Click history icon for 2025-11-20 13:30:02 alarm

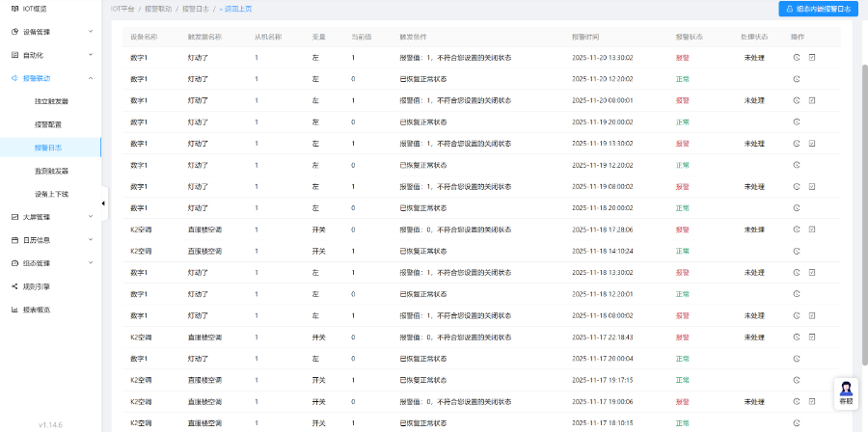click(x=797, y=57)
